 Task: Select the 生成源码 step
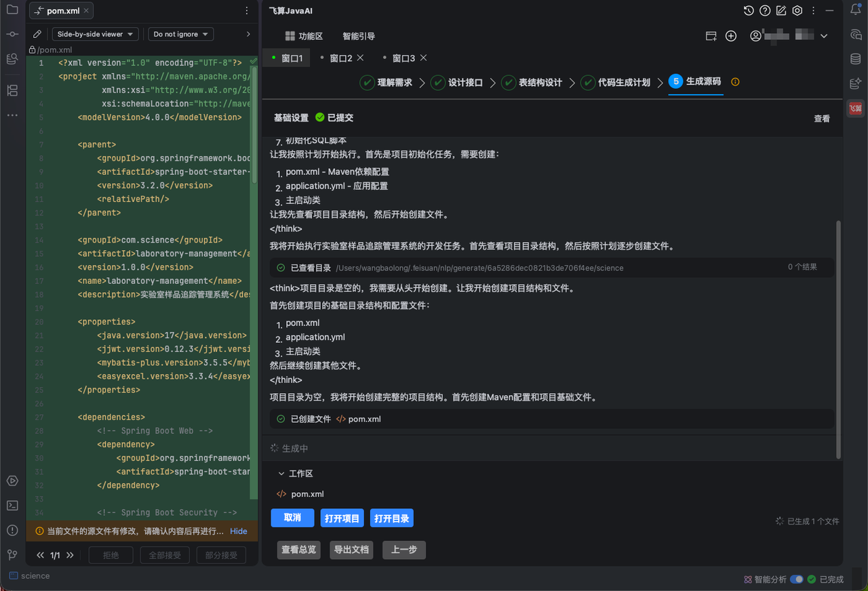695,82
